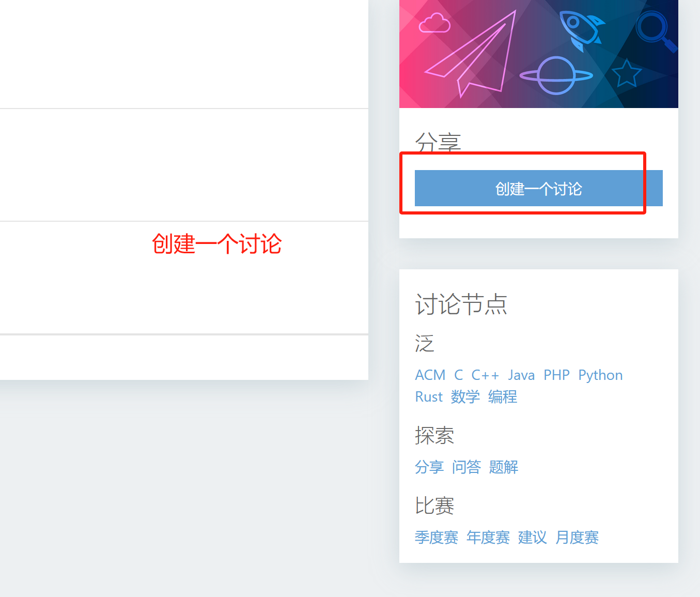The image size is (700, 597).
Task: Open the C discussion node
Action: 458,375
